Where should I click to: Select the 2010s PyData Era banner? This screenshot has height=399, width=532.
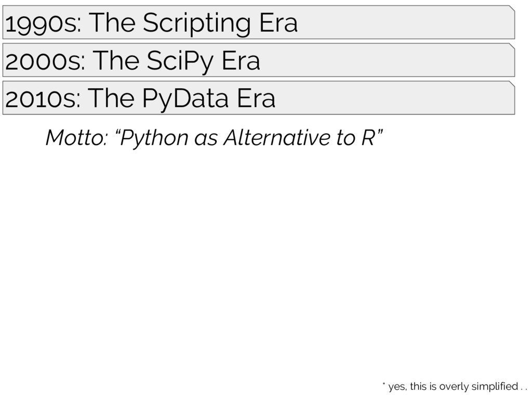(259, 98)
